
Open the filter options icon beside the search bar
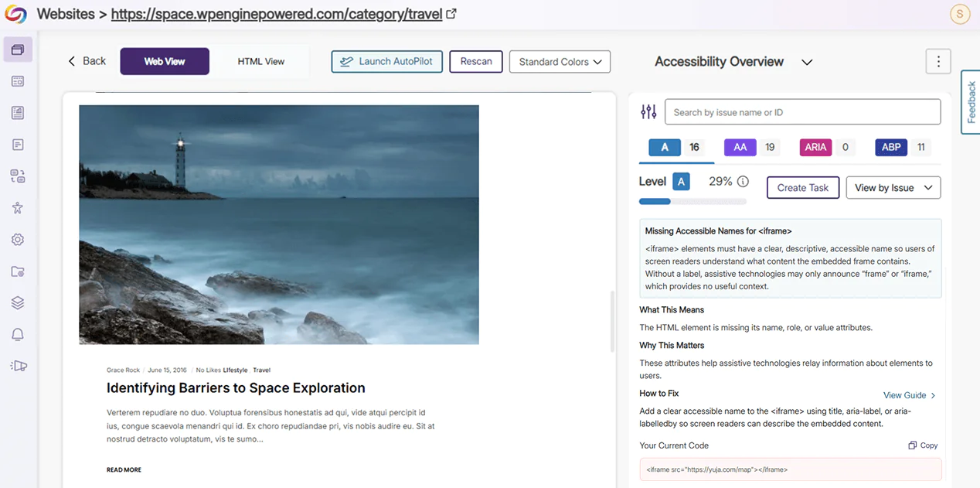click(648, 111)
